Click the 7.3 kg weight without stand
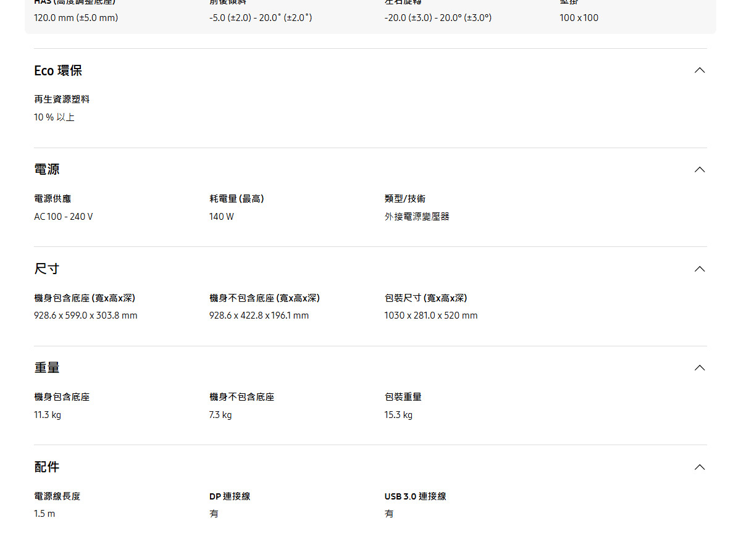The image size is (741, 560). 220,415
